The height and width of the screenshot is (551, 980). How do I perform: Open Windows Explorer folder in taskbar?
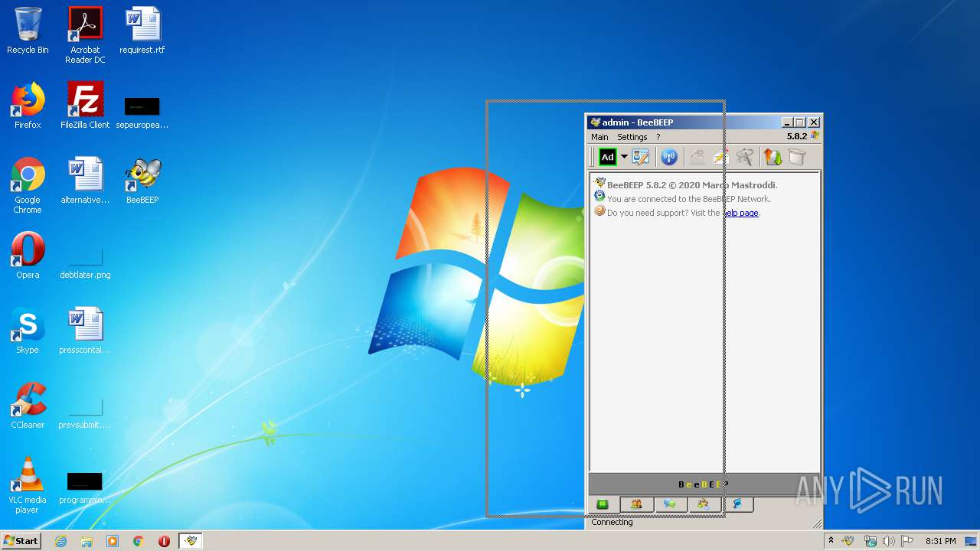(x=87, y=541)
